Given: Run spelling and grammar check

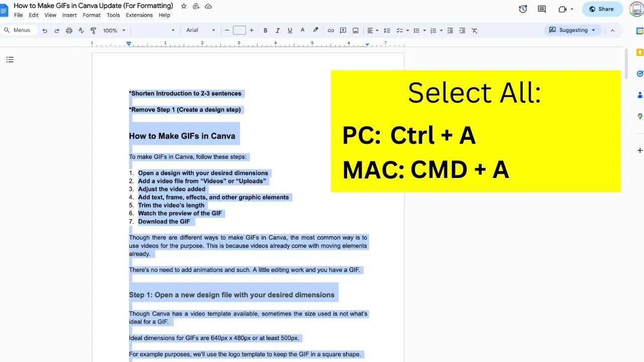Looking at the screenshot, I should [81, 30].
